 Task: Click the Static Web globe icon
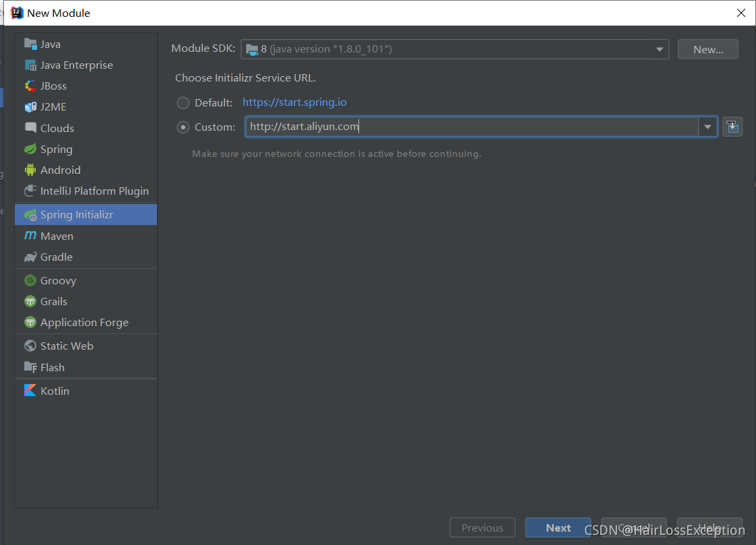(x=30, y=346)
